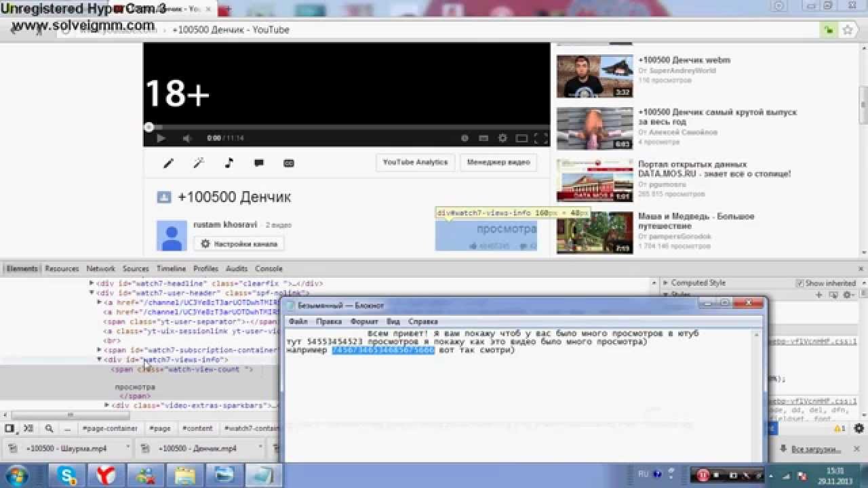This screenshot has width=868, height=488.
Task: Select the #page-container breadcrumb
Action: click(110, 428)
